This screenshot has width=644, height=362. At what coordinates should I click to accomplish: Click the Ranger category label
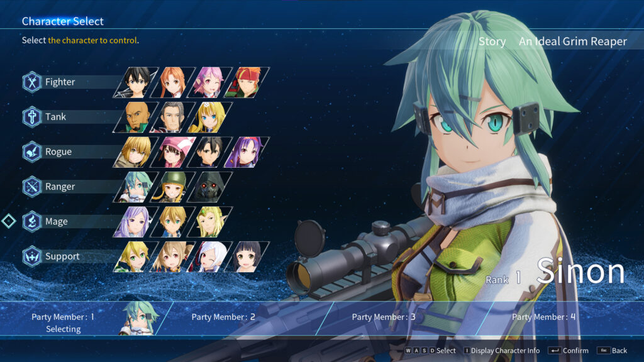pos(60,187)
